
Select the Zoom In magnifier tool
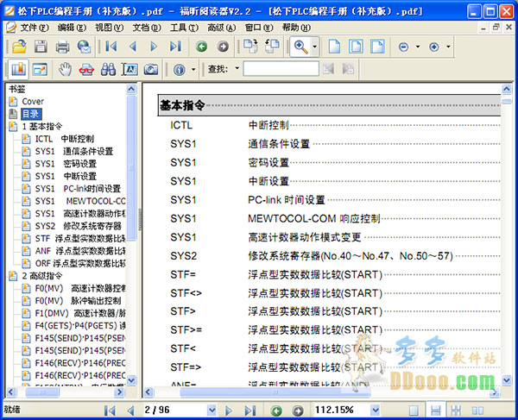[301, 47]
